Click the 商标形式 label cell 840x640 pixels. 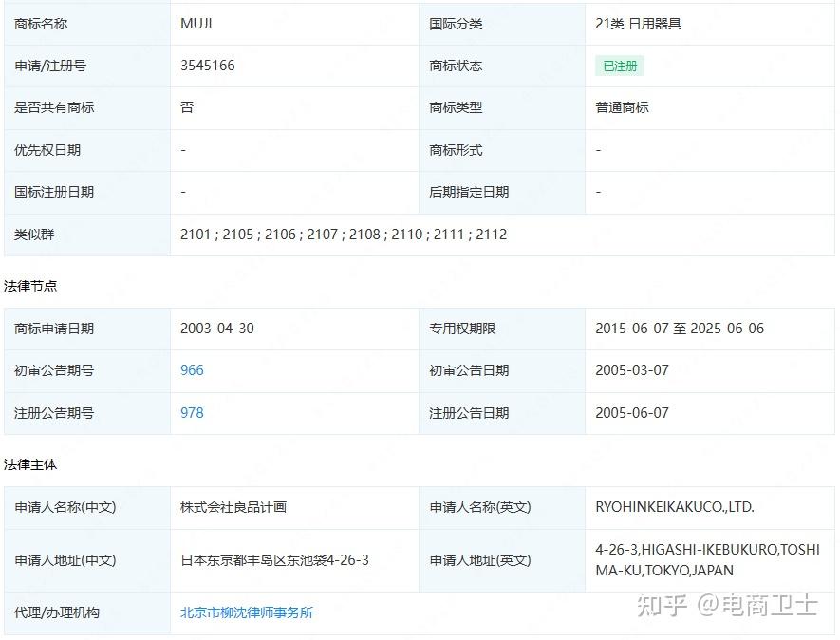click(x=502, y=150)
